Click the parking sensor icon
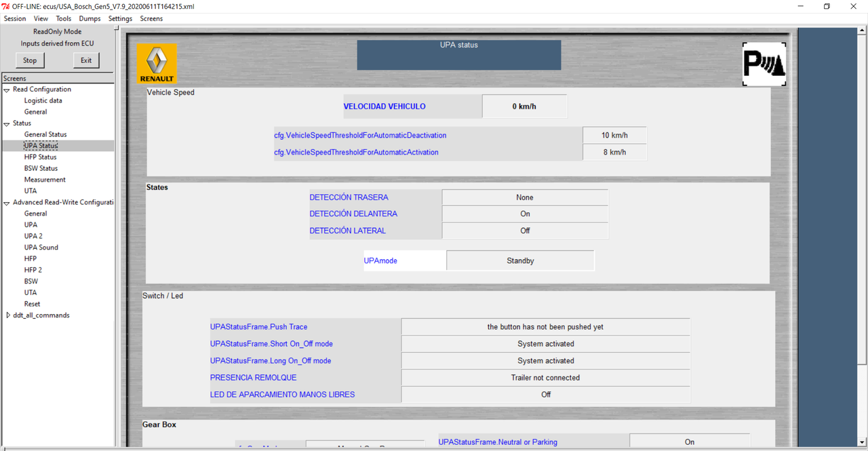 764,64
